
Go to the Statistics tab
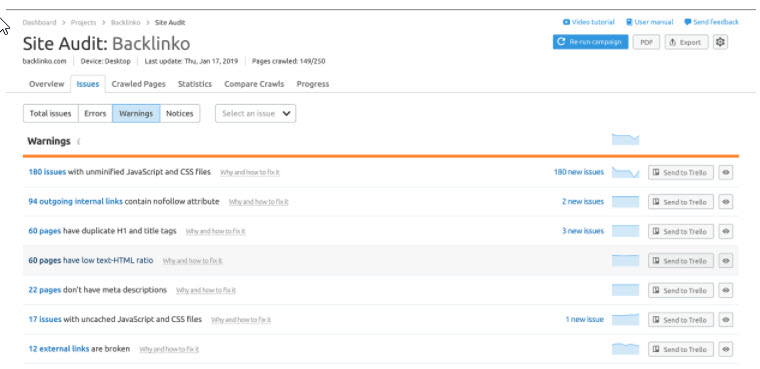pos(195,84)
